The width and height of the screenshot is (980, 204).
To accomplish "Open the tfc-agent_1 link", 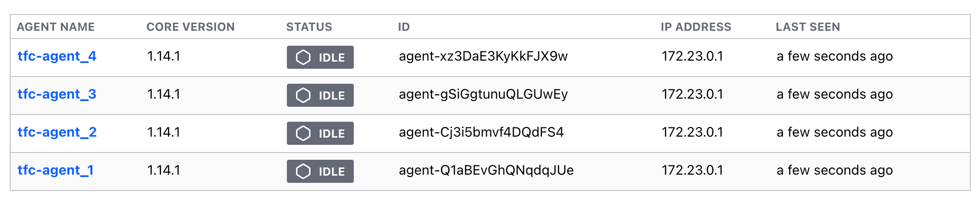I will tap(55, 170).
